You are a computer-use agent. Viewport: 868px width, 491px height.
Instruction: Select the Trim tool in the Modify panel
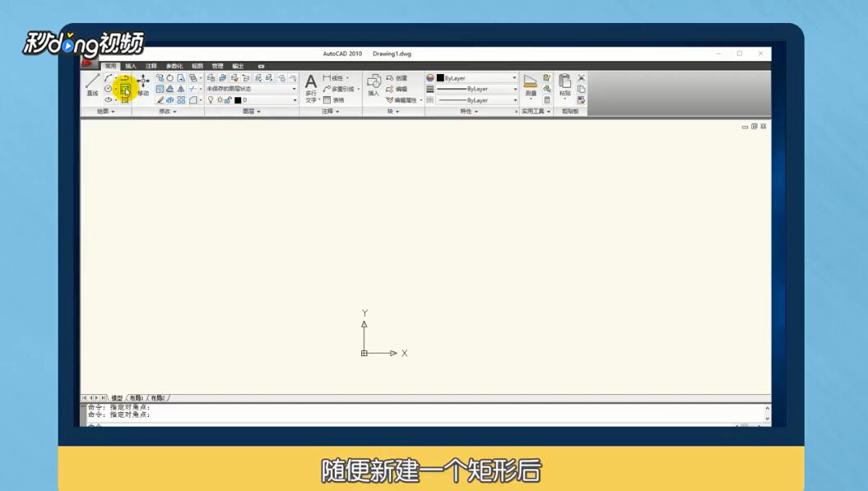coord(192,89)
